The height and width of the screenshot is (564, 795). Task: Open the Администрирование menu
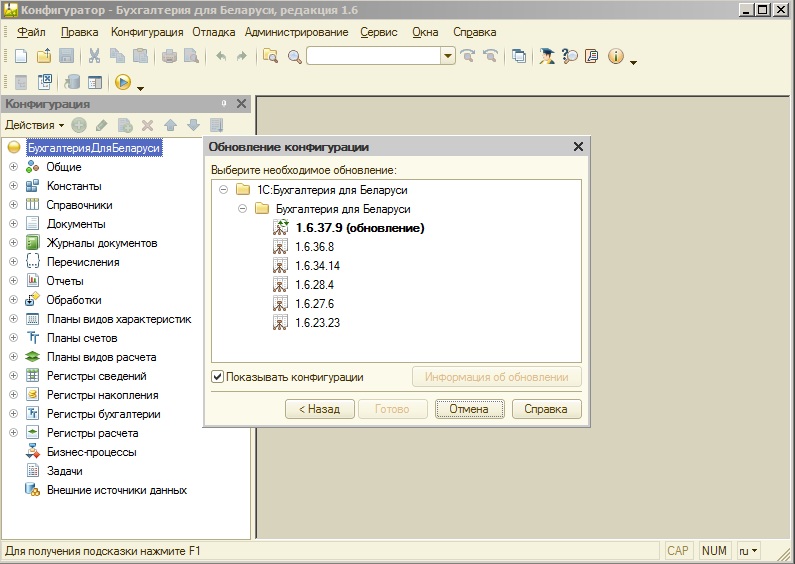point(296,32)
